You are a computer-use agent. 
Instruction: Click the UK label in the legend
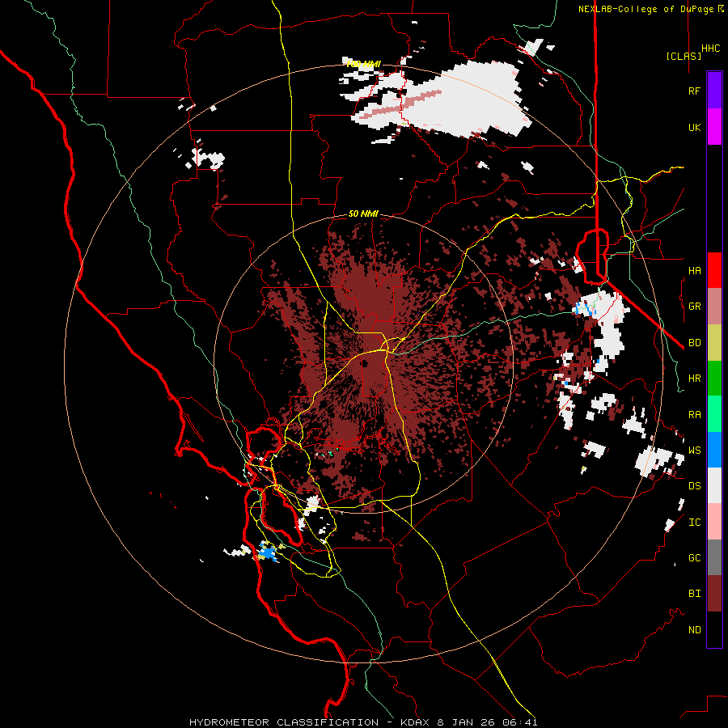[x=694, y=127]
